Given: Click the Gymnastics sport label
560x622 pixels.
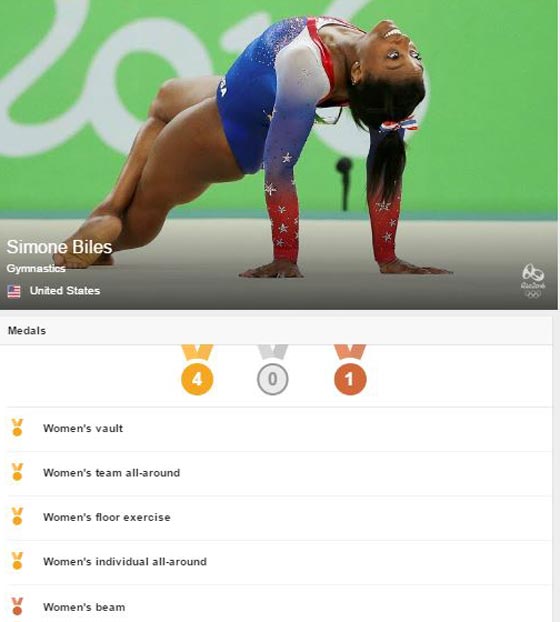Looking at the screenshot, I should pos(36,269).
